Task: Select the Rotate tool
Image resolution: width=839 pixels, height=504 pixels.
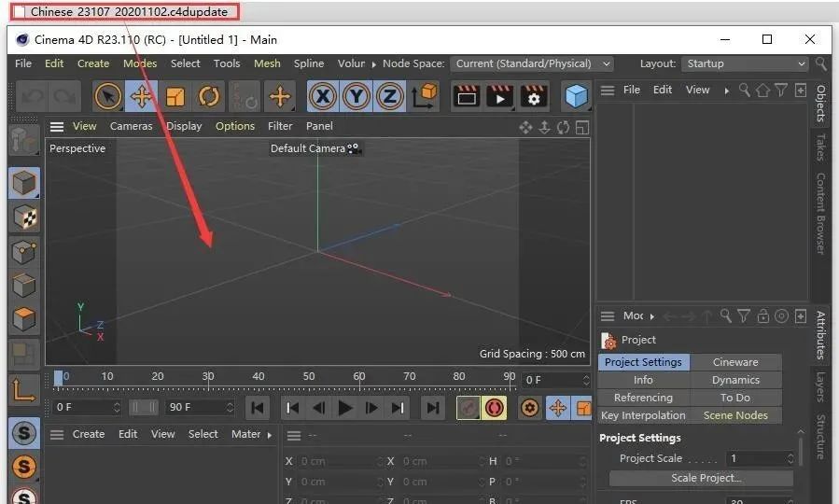Action: click(x=209, y=97)
